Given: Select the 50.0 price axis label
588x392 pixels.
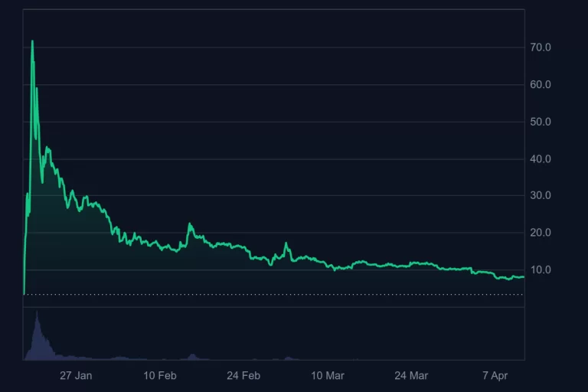Looking at the screenshot, I should (x=541, y=122).
